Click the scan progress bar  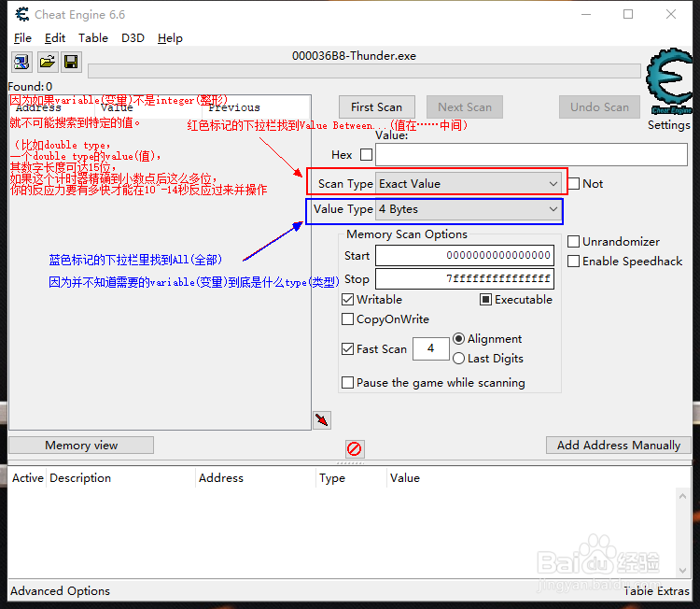[364, 71]
